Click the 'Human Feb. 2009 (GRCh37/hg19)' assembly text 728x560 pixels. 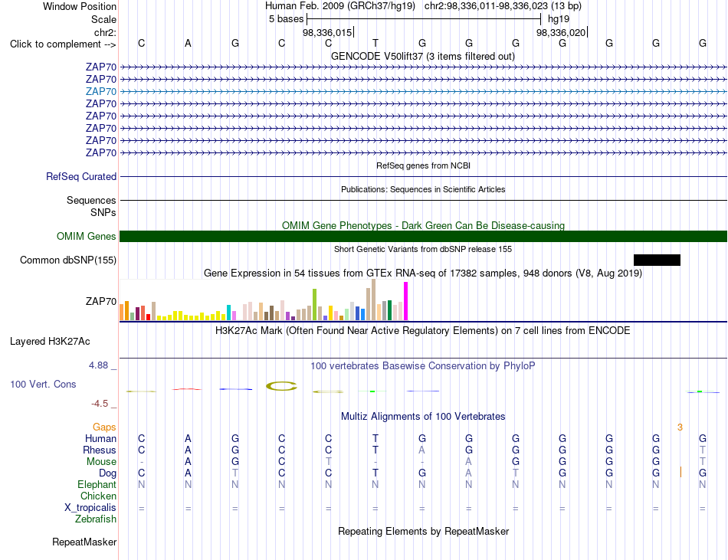(x=341, y=6)
